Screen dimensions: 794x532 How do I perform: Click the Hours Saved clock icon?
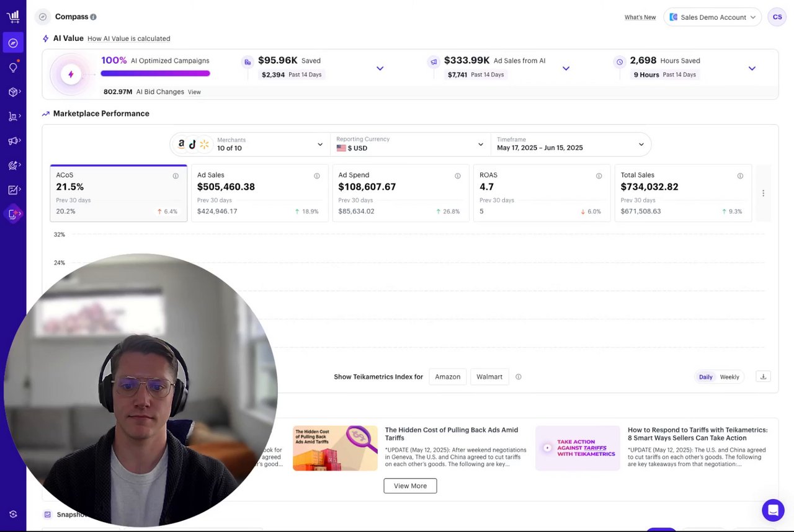point(619,62)
